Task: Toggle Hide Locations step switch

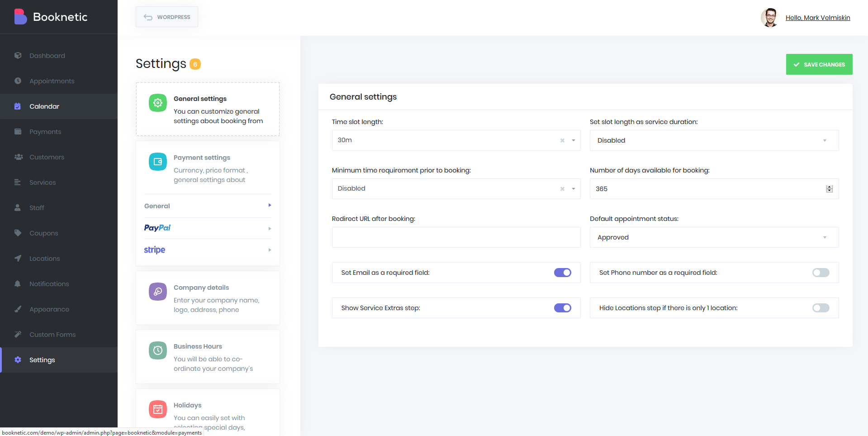Action: coord(821,308)
